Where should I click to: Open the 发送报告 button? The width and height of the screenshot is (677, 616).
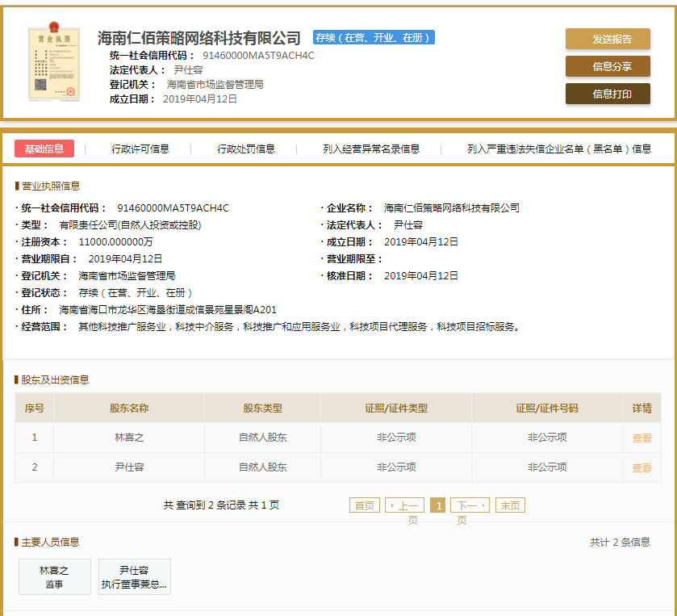pyautogui.click(x=609, y=39)
